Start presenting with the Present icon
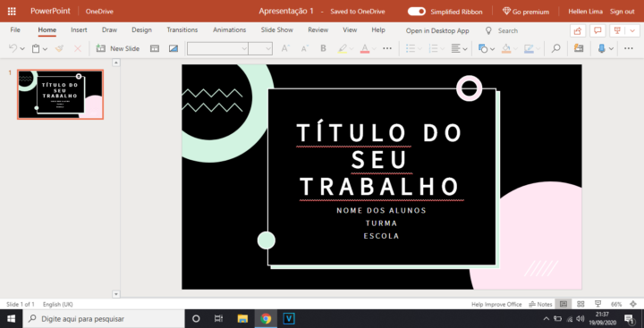This screenshot has height=328, width=644. [x=617, y=30]
